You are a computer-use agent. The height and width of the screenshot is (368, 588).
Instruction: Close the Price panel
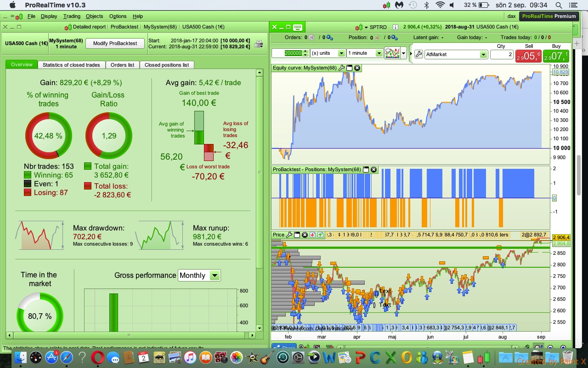[305, 235]
